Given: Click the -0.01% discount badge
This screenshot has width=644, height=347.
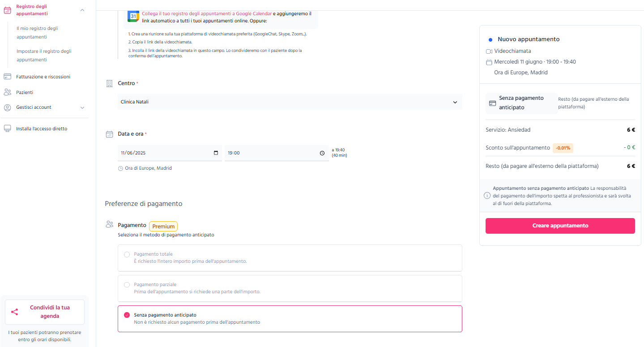Looking at the screenshot, I should pyautogui.click(x=563, y=148).
